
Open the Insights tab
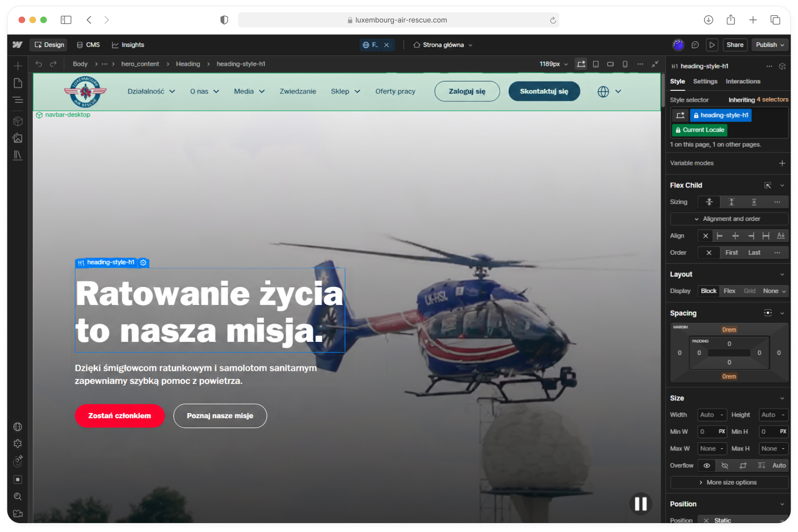point(128,45)
